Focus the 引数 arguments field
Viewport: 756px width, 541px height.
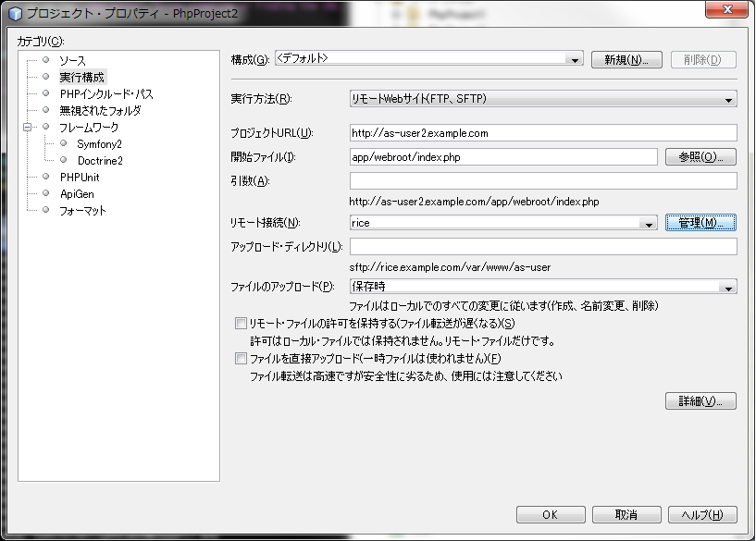[x=543, y=180]
